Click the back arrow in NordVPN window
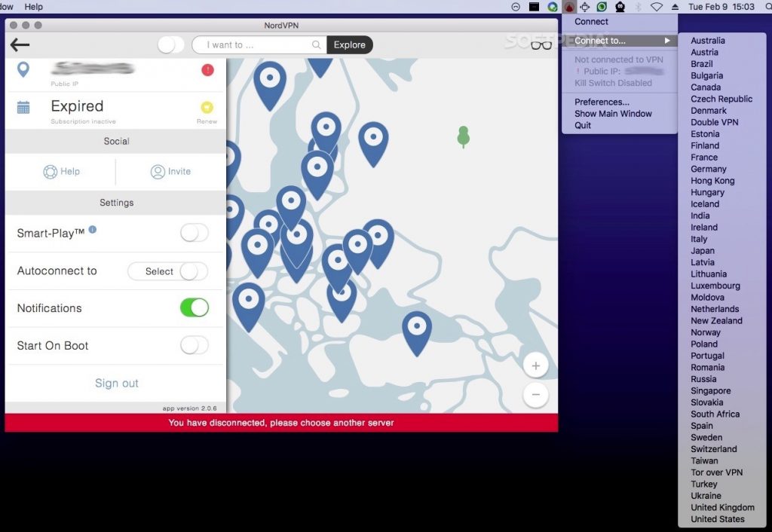Screen dimensions: 772x532 (x=20, y=45)
